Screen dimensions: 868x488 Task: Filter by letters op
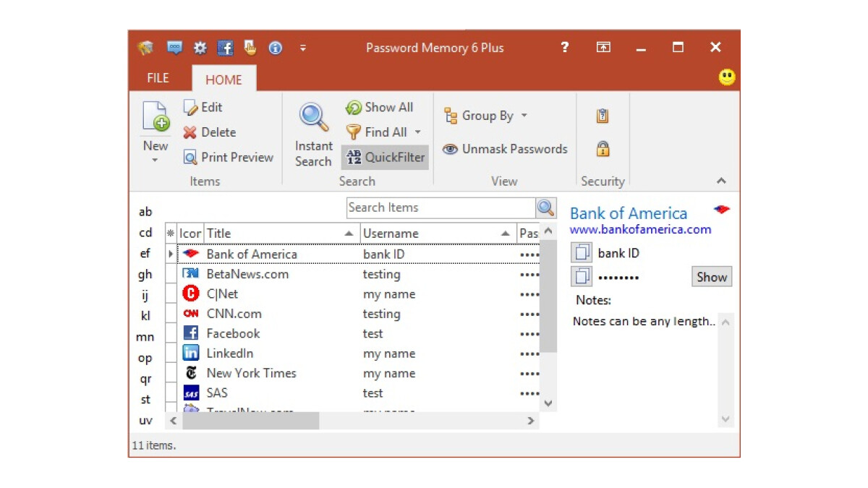click(x=145, y=358)
